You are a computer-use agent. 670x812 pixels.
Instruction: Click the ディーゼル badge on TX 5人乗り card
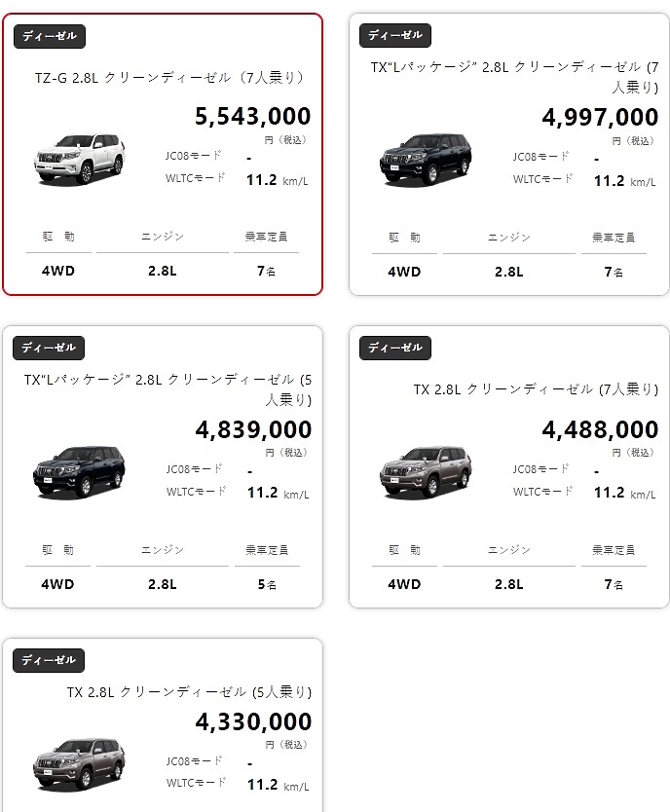pos(49,660)
